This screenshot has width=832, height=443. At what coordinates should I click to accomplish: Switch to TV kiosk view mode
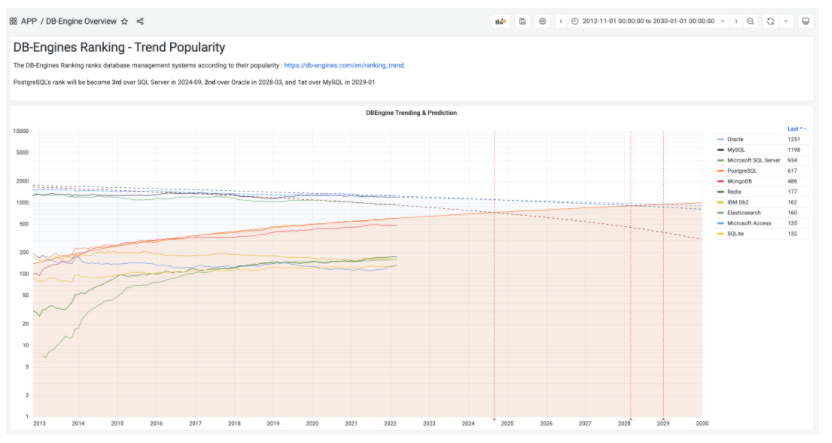806,20
